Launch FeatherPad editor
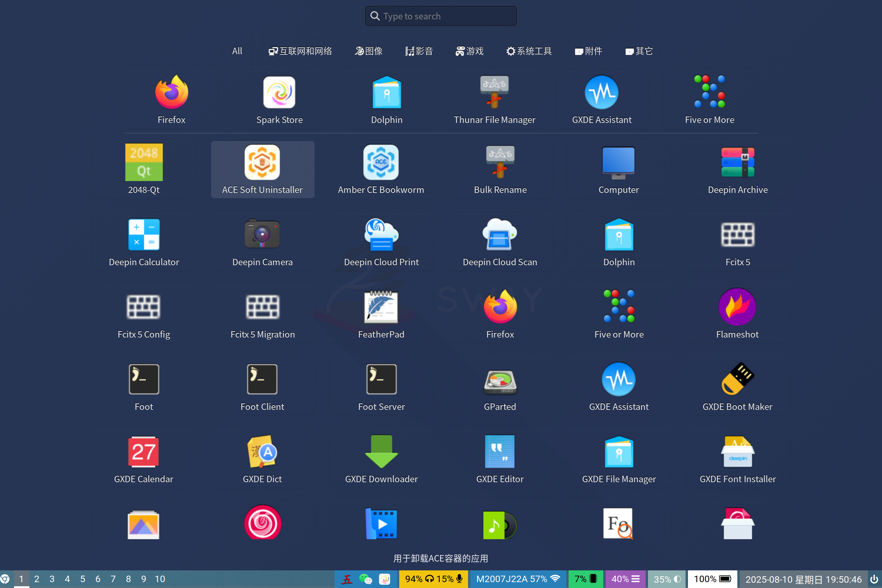Viewport: 882px width, 588px height. click(x=381, y=314)
